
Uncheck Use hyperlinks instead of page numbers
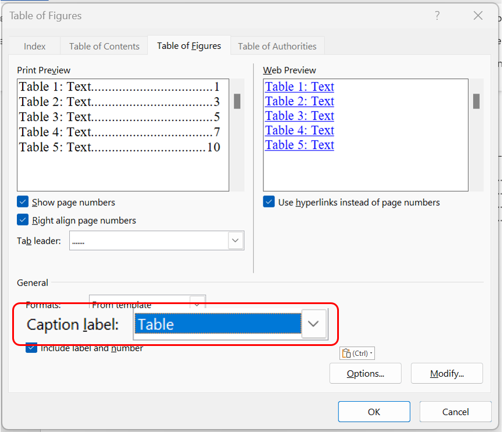(269, 202)
